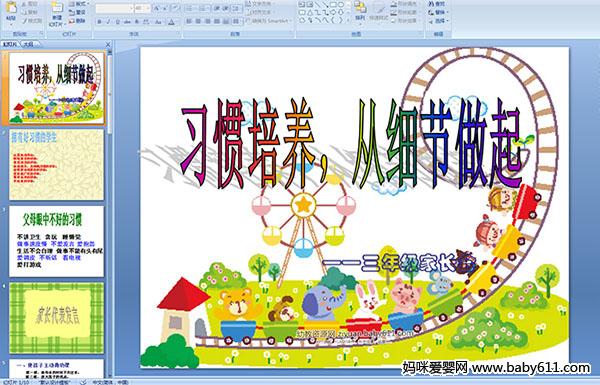
Task: Switch to the Slides tab in the pane
Action: click(x=10, y=44)
